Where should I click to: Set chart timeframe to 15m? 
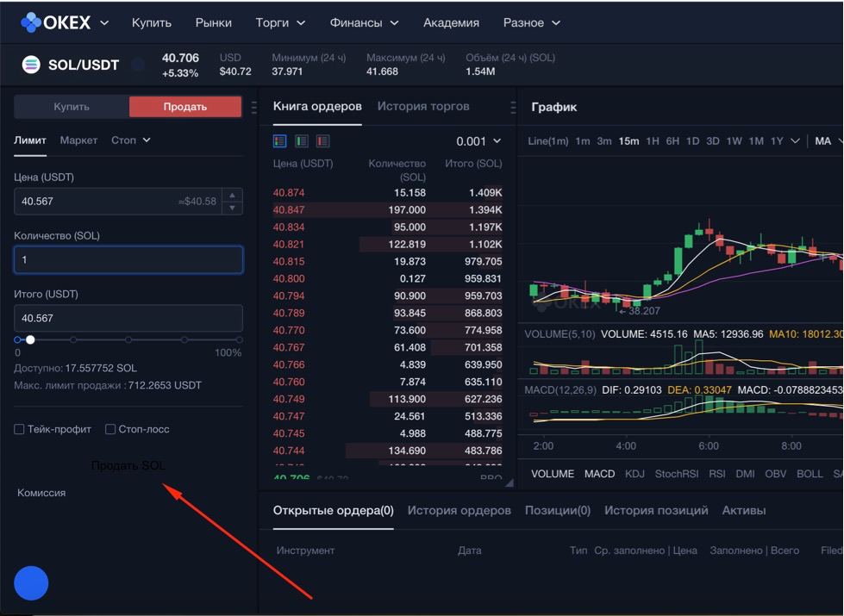[628, 141]
